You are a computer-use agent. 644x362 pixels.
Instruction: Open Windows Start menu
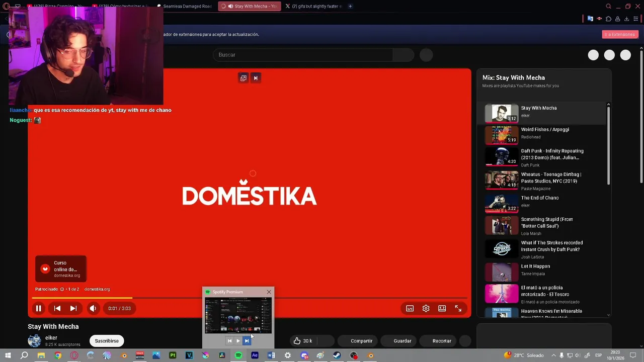[8, 355]
